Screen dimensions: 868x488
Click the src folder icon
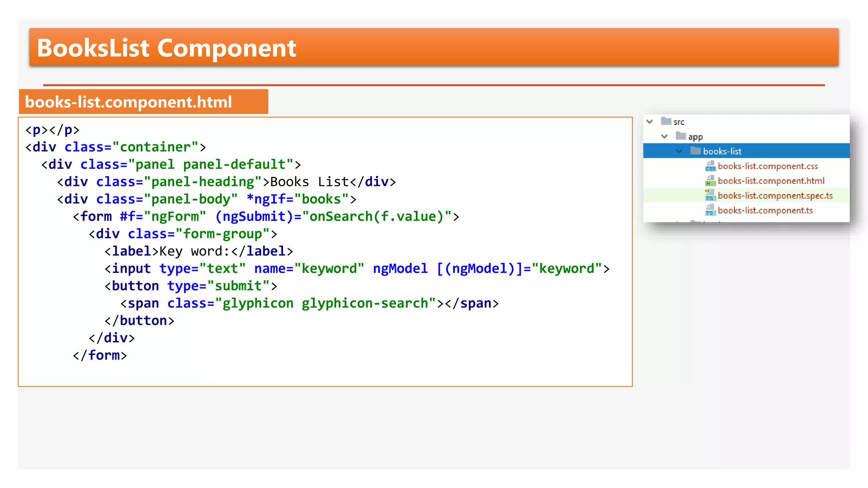pyautogui.click(x=666, y=121)
